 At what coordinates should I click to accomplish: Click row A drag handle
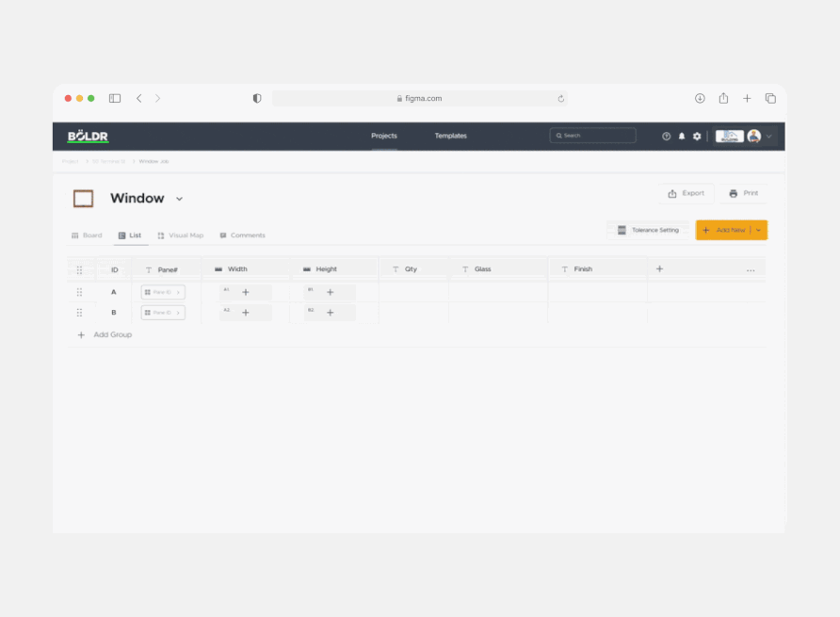click(79, 292)
